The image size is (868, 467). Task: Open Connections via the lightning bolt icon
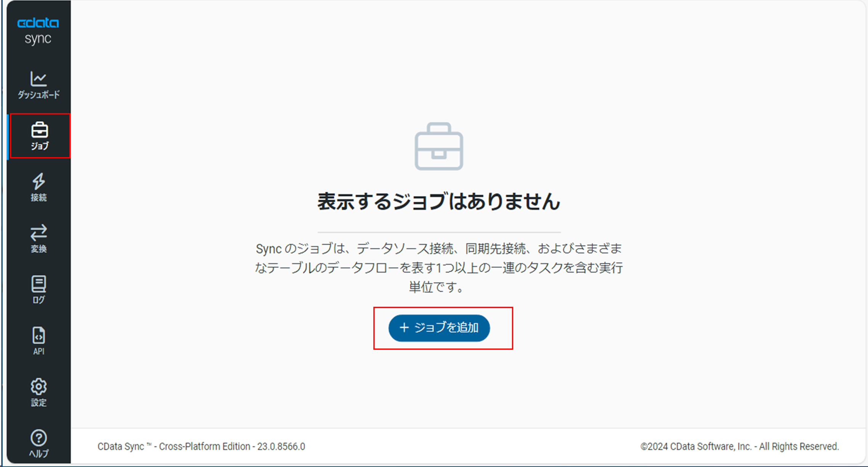[x=39, y=181]
